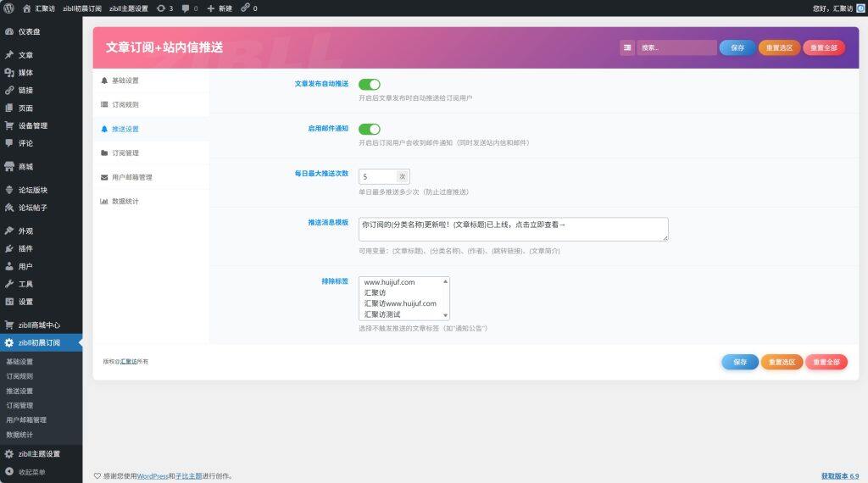Viewport: 868px width, 483px height.
Task: Open 论坛版块 forum sections in sidebar
Action: point(41,190)
